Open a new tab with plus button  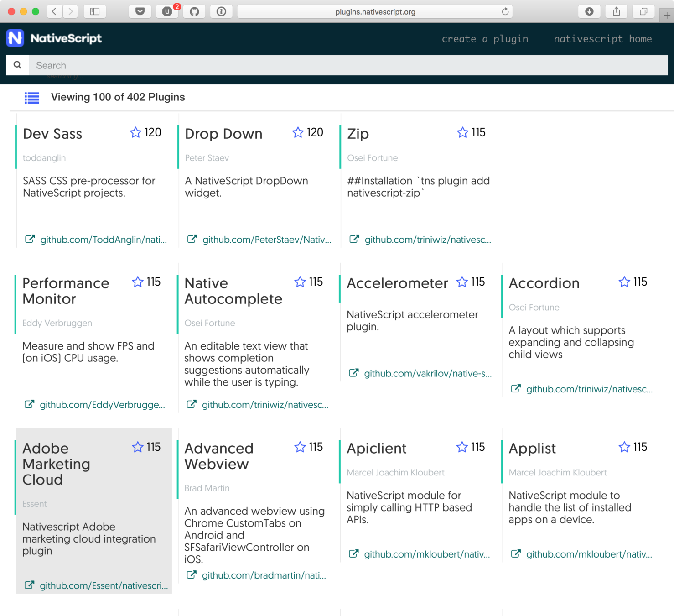(667, 16)
